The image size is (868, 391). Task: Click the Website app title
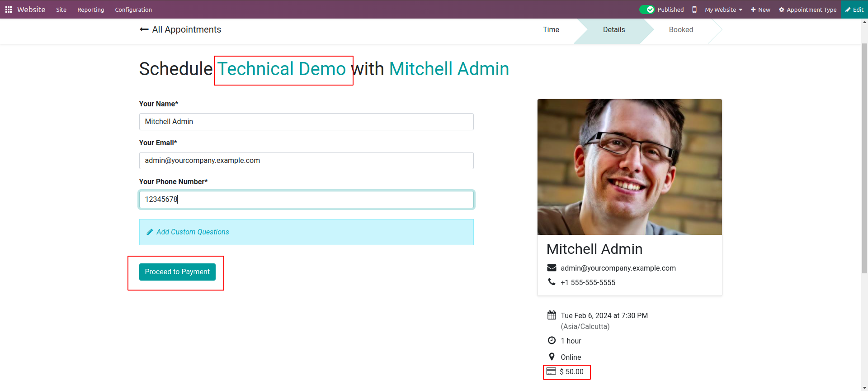pos(31,10)
